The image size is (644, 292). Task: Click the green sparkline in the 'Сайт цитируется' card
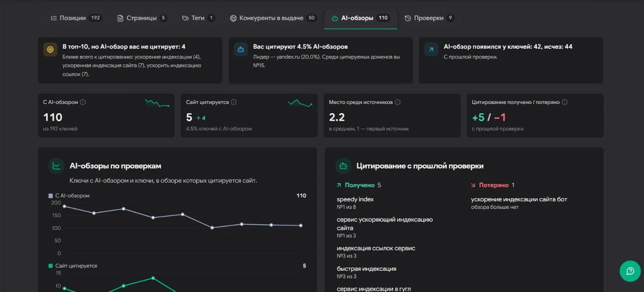tap(300, 104)
